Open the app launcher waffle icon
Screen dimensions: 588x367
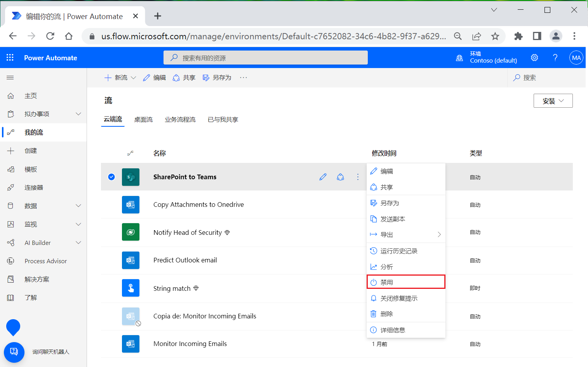point(10,58)
